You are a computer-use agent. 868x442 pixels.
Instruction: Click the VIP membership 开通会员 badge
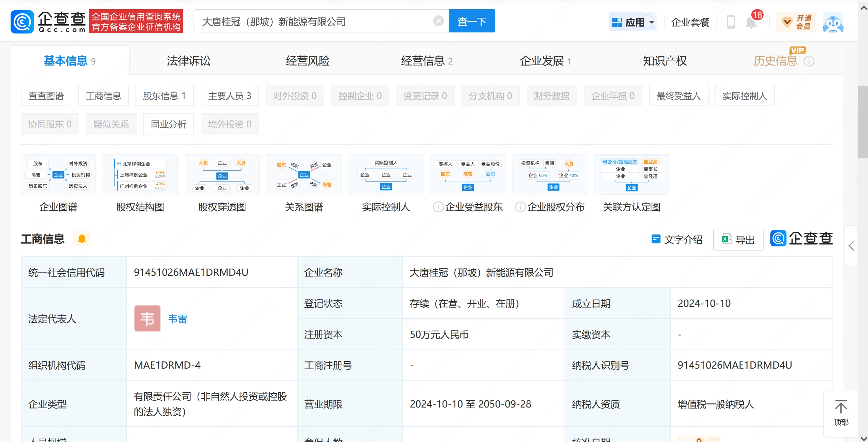tap(796, 22)
